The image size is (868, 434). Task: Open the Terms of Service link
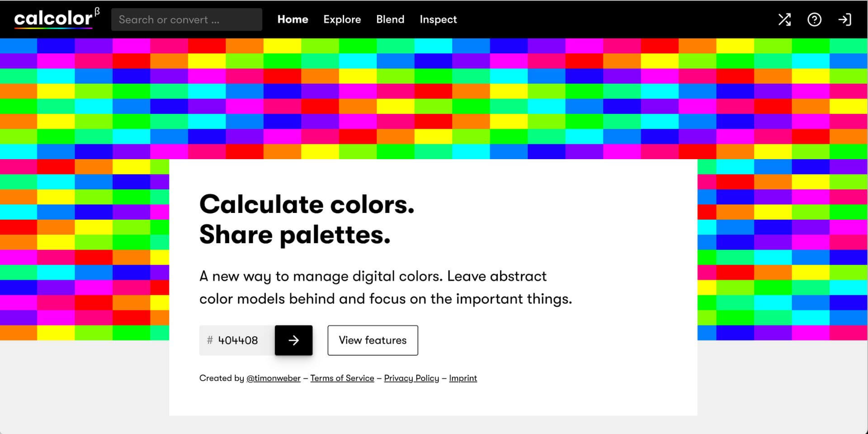(x=342, y=378)
